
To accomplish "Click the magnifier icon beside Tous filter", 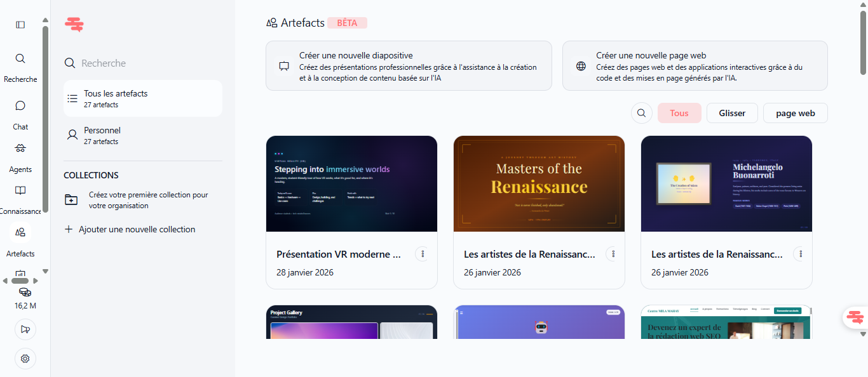I will click(x=642, y=113).
